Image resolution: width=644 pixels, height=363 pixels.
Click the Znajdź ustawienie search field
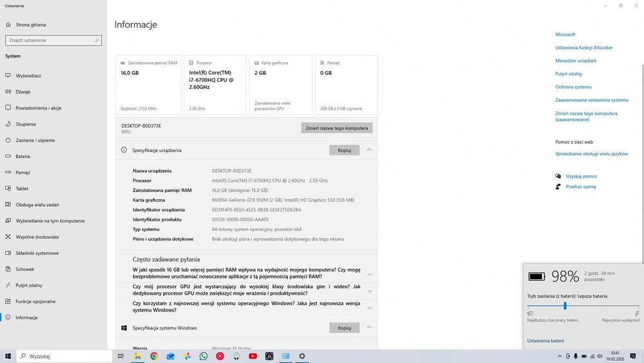point(53,40)
